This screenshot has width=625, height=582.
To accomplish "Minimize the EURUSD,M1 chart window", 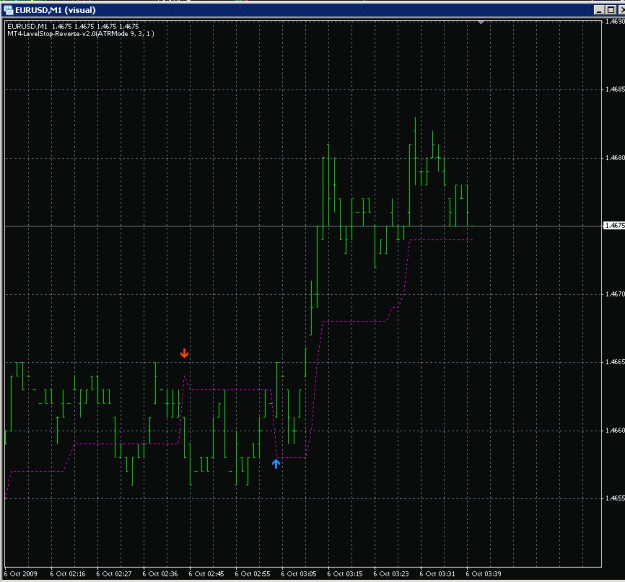I will pos(599,10).
